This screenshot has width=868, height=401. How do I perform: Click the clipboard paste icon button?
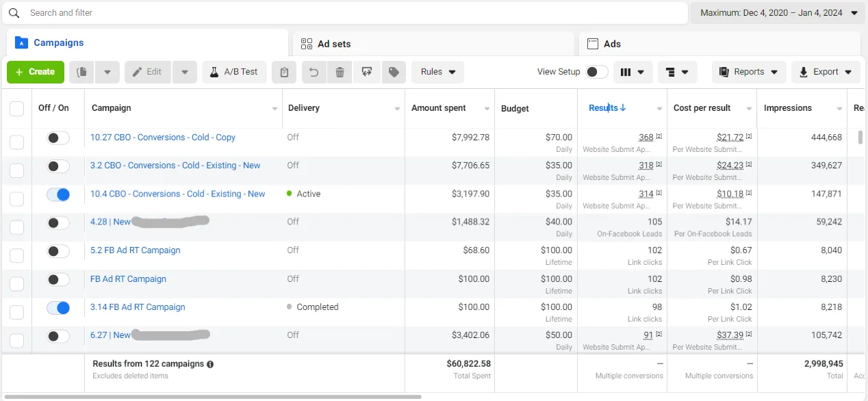point(284,72)
